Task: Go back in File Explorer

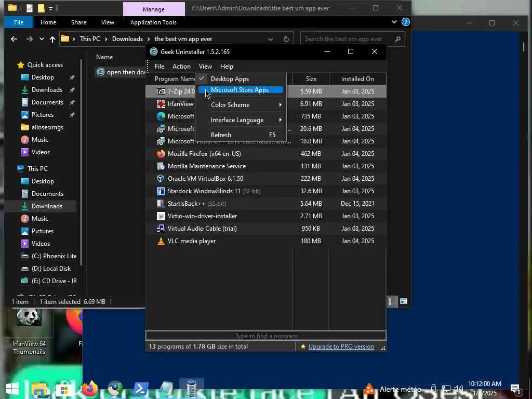Action: (x=14, y=39)
